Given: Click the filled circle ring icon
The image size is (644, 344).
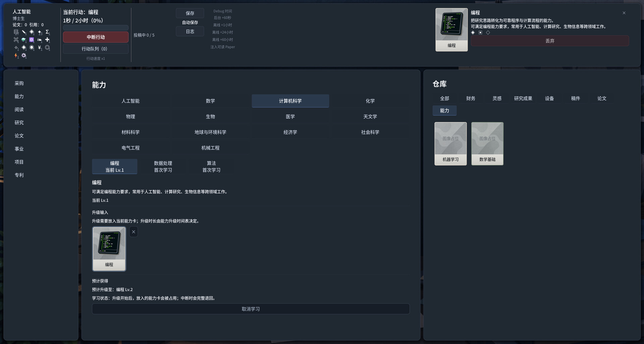Looking at the screenshot, I should [x=32, y=48].
